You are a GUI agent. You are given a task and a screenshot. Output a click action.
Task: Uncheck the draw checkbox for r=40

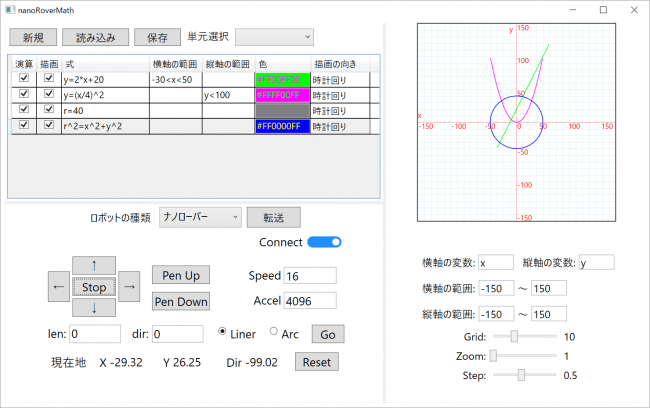tap(47, 110)
